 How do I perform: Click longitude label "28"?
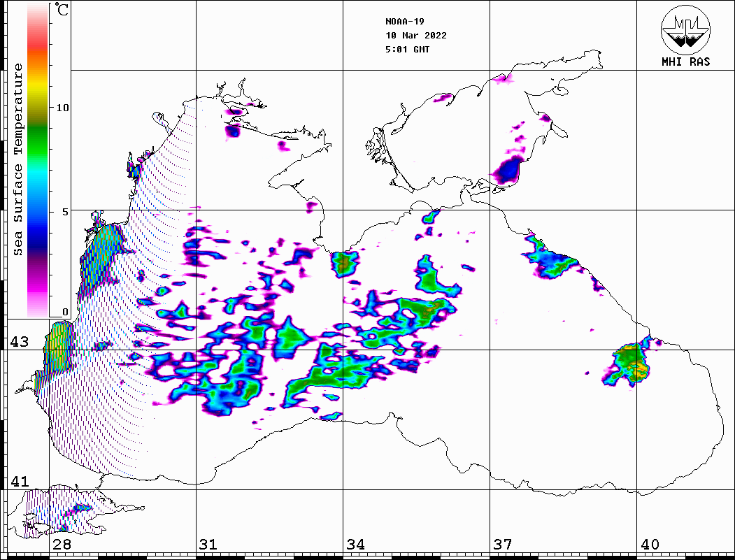[x=62, y=545]
